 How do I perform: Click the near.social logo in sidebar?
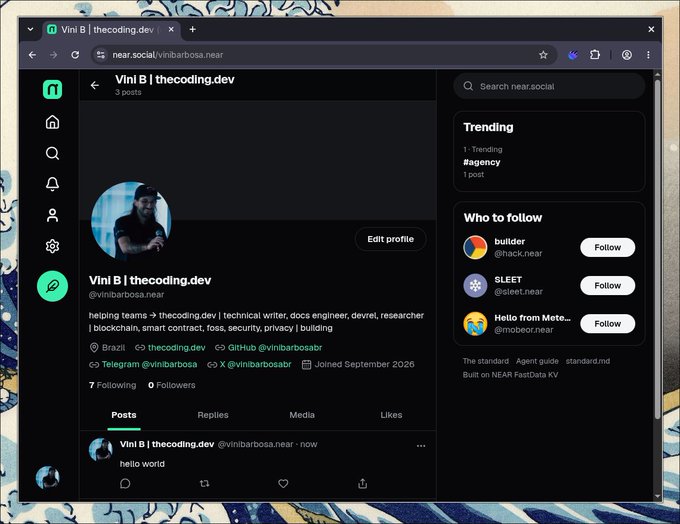pos(52,89)
